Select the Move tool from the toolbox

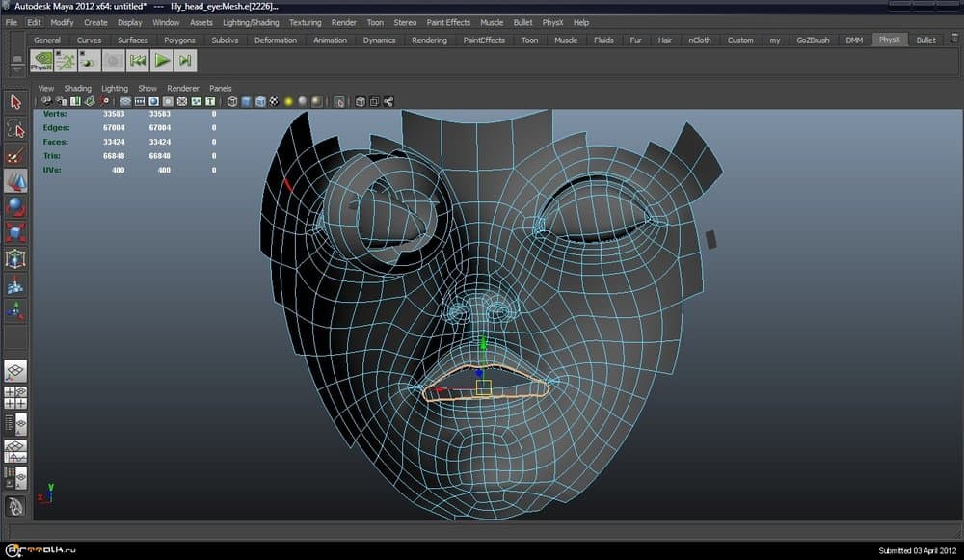[14, 180]
